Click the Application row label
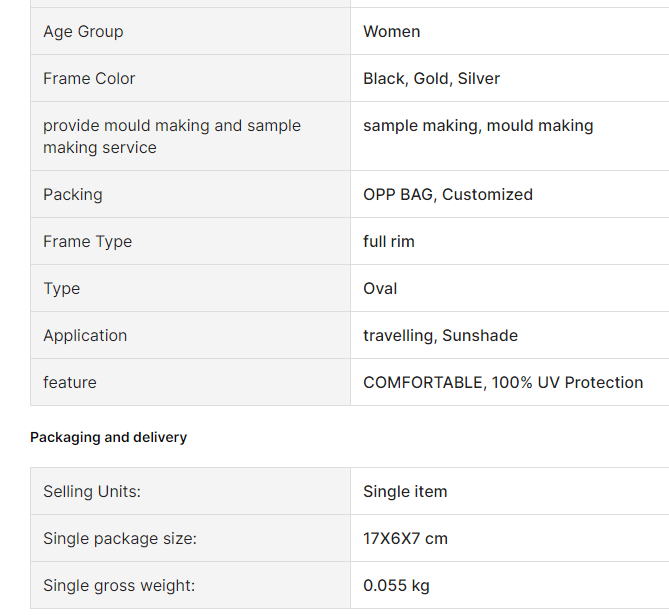The width and height of the screenshot is (669, 615). [x=85, y=336]
